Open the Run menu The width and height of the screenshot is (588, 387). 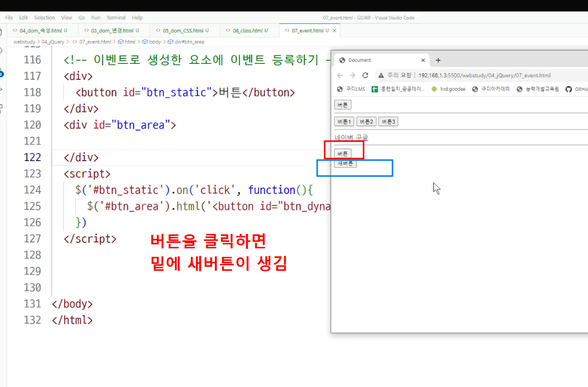pyautogui.click(x=96, y=17)
